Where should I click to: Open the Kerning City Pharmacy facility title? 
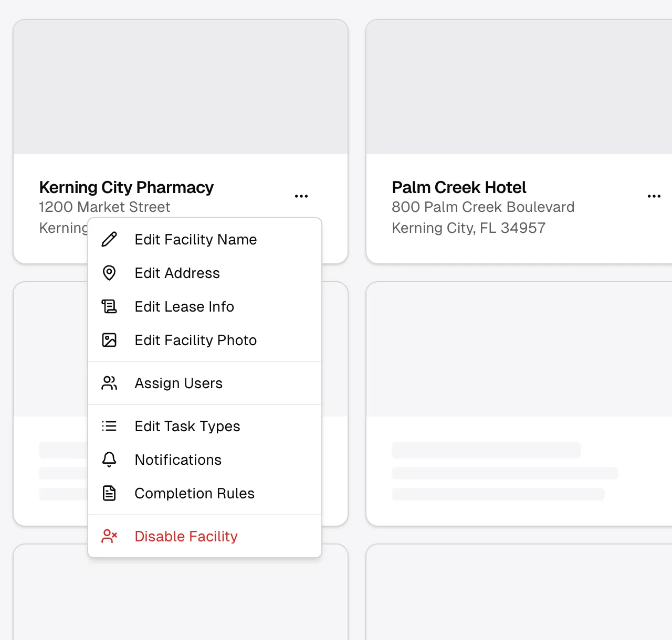click(x=127, y=187)
